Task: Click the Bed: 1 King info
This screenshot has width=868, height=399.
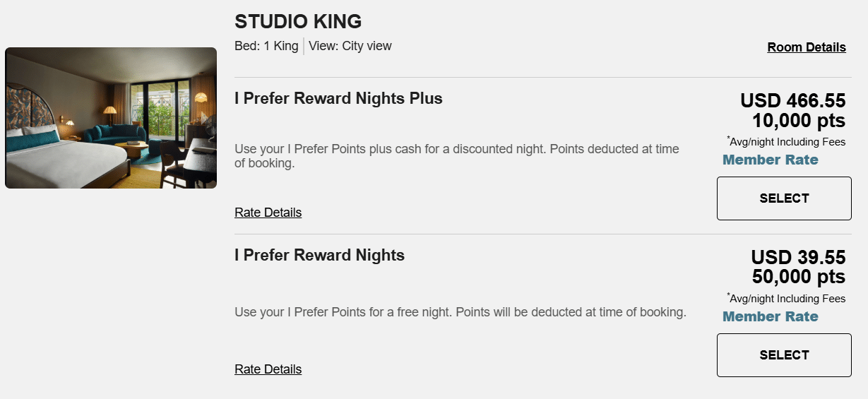Action: [x=266, y=47]
